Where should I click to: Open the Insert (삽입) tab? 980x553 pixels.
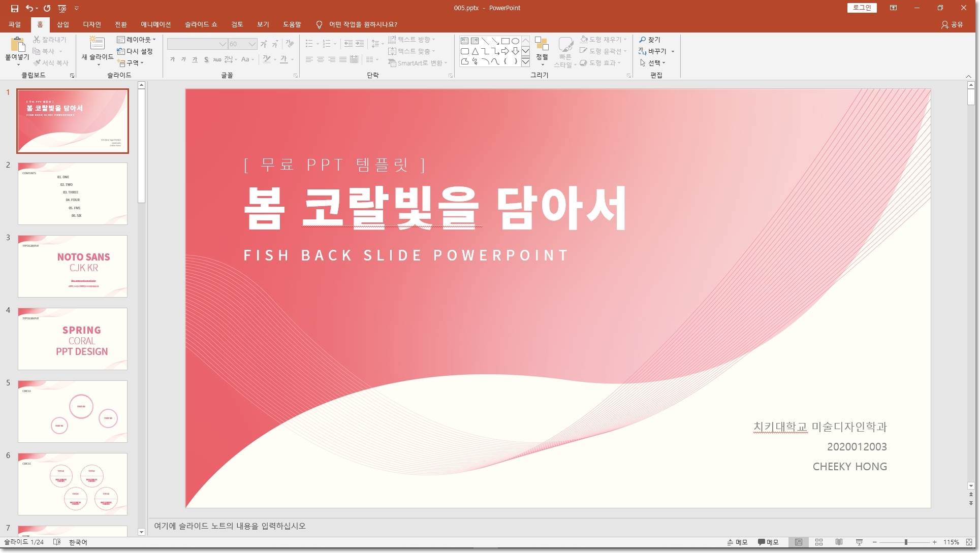[63, 24]
